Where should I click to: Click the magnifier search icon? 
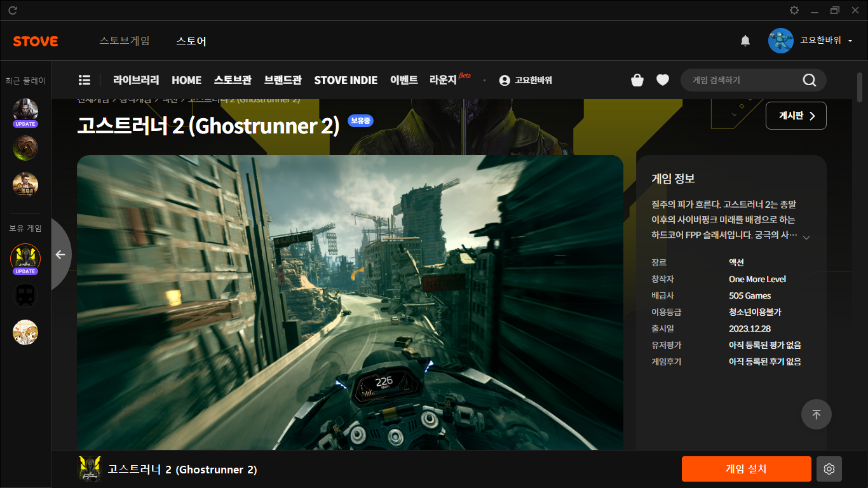click(x=809, y=80)
